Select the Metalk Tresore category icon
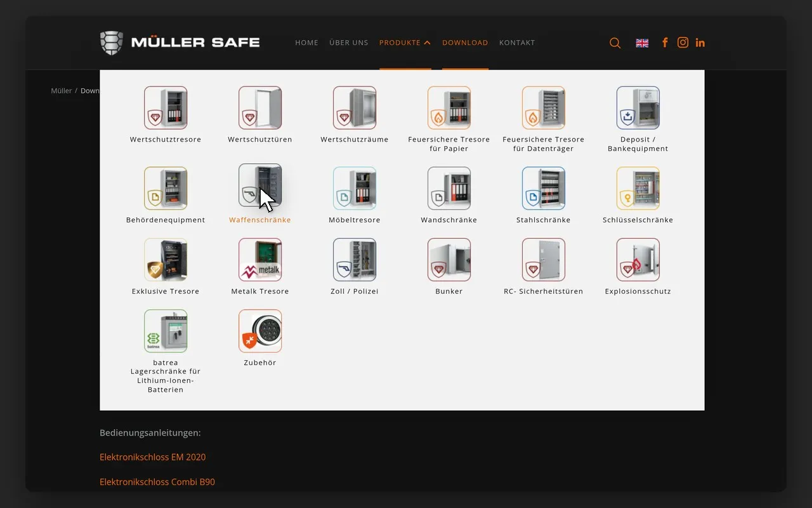This screenshot has width=812, height=508. coord(260,260)
